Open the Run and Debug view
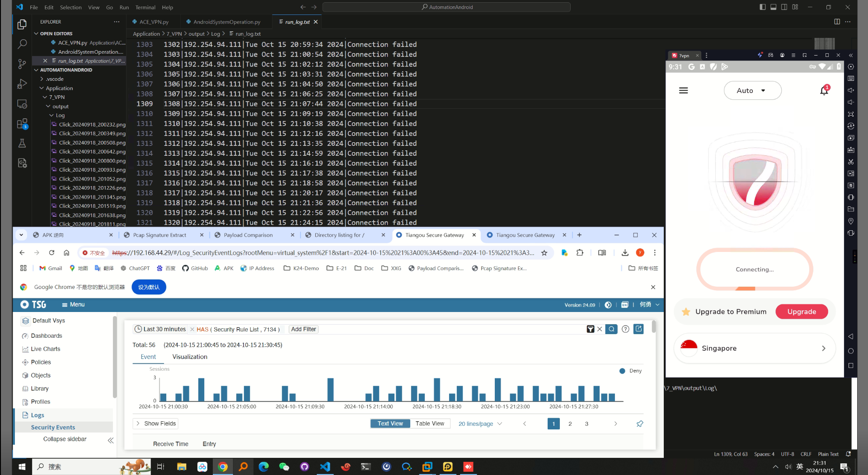Viewport: 868px width, 475px height. click(22, 84)
